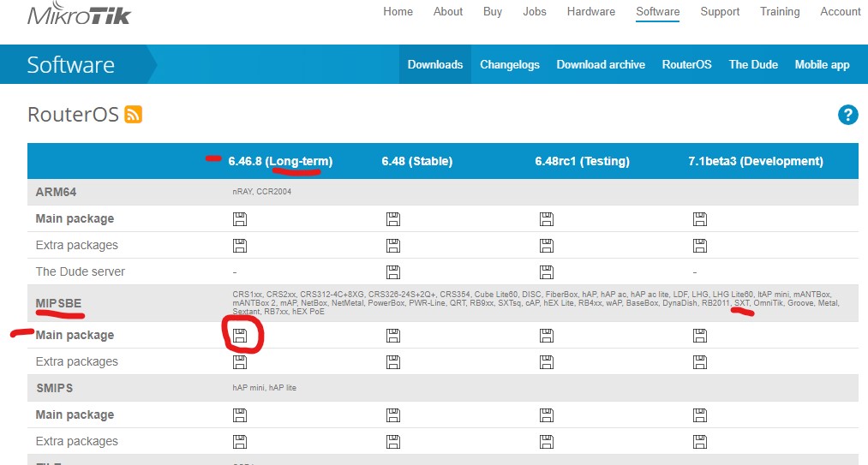Download SMIPS Extra packages 7.1beta3 Development
The height and width of the screenshot is (465, 868).
click(700, 442)
